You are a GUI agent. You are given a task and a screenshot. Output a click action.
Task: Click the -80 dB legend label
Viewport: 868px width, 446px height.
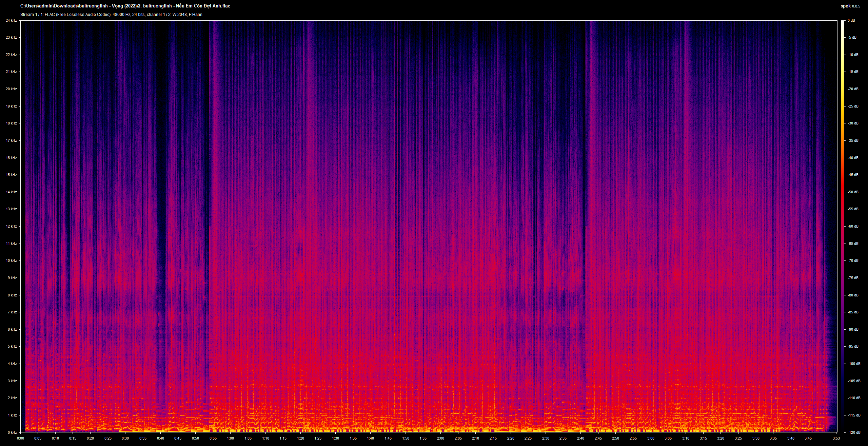click(x=853, y=295)
